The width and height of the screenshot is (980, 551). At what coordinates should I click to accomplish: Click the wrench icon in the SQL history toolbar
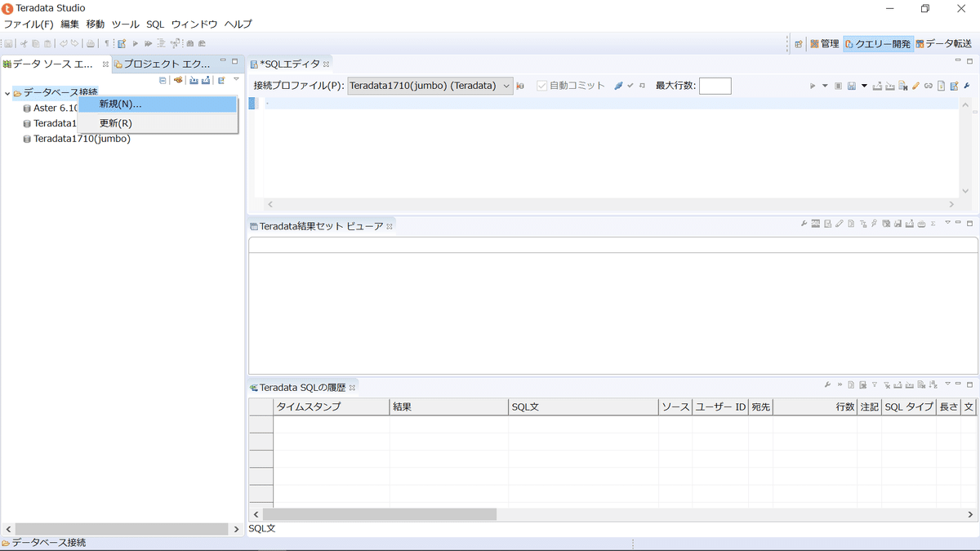click(827, 384)
